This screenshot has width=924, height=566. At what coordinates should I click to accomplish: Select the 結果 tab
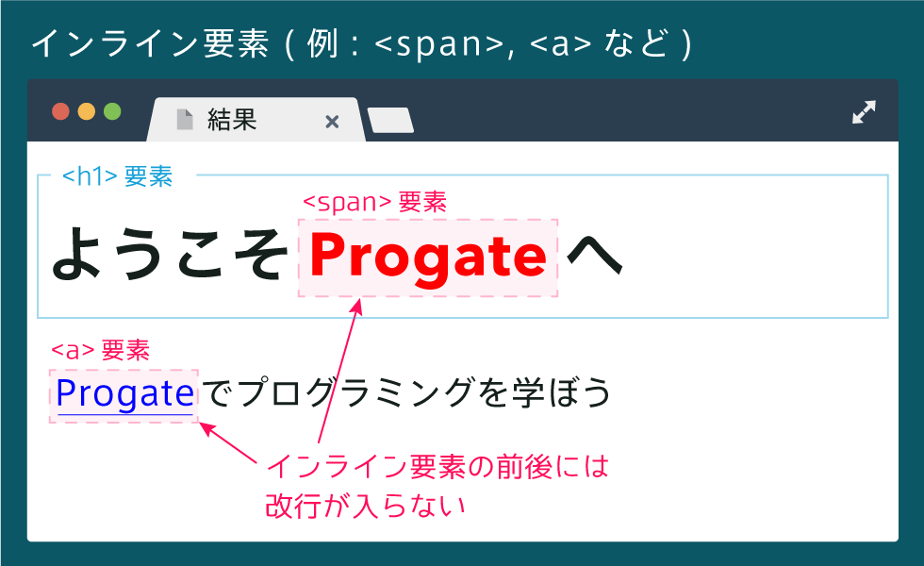(256, 120)
